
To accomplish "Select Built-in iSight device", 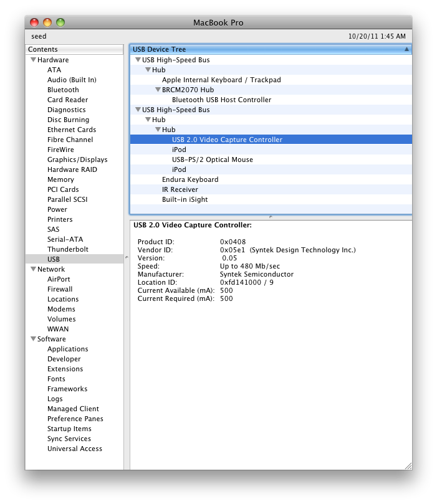I will [x=185, y=199].
